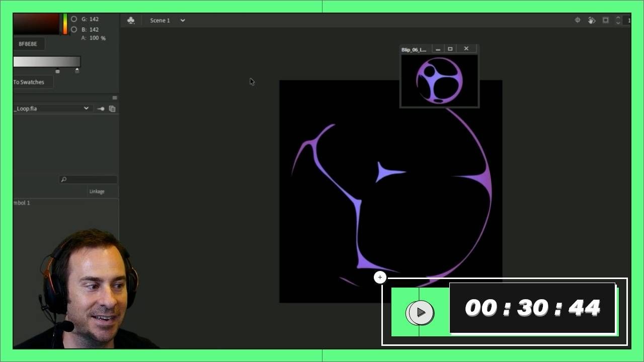
Task: Click the black stage canvas artwork
Action: pos(390,191)
